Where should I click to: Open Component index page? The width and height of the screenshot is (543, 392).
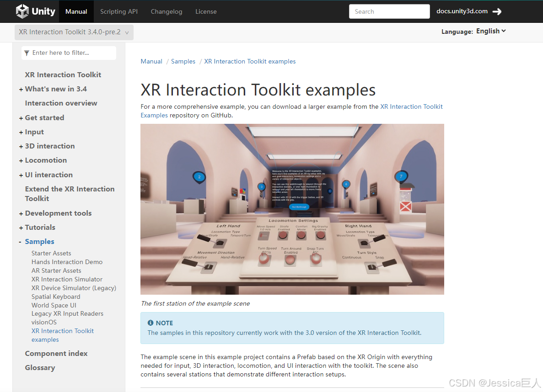[56, 353]
